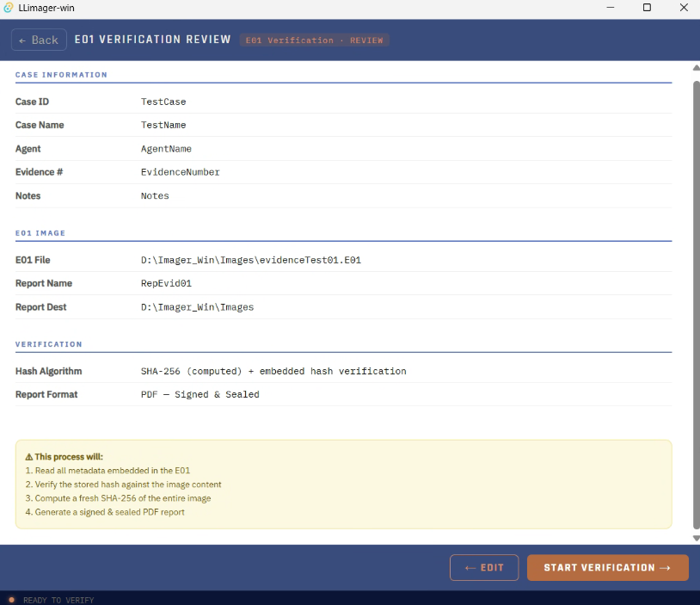Viewport: 700px width, 605px height.
Task: Click the 'E01 File' label
Action: [x=33, y=260]
